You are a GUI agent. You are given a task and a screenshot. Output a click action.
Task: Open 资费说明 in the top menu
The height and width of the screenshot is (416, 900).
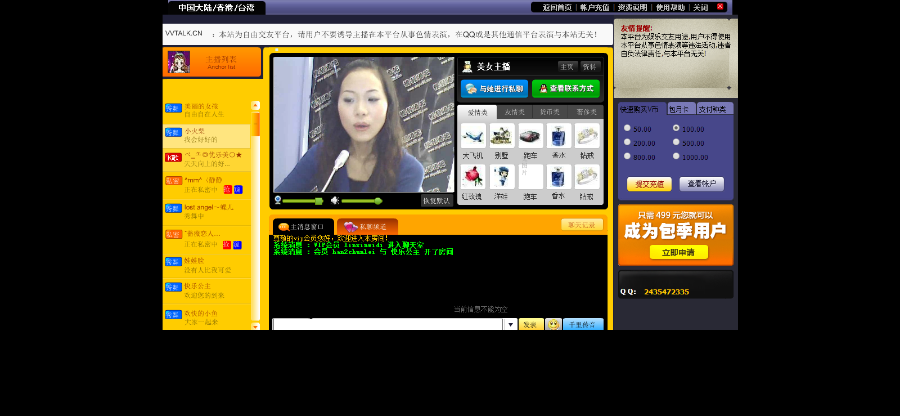[x=633, y=7]
